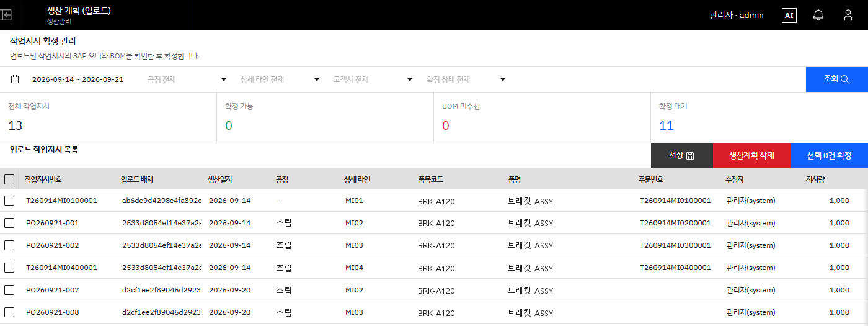Select the 확정 가능 summary card
The width and height of the screenshot is (868, 326).
click(x=325, y=117)
